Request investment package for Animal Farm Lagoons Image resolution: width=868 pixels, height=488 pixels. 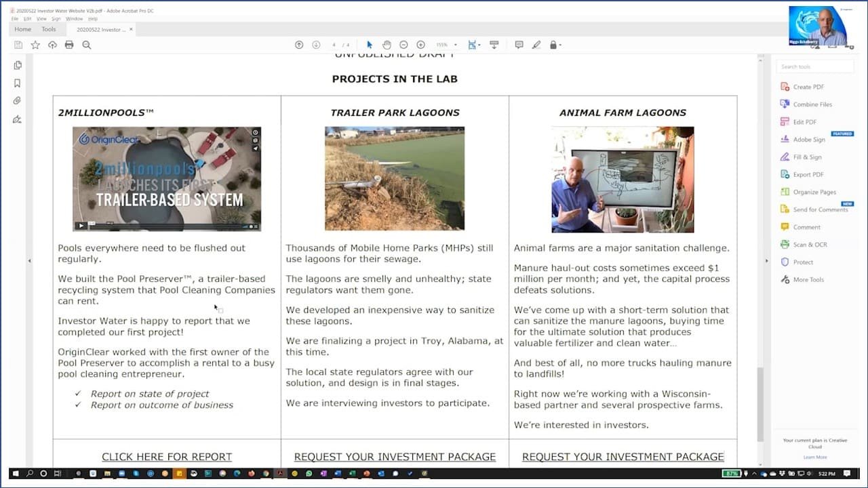click(623, 457)
